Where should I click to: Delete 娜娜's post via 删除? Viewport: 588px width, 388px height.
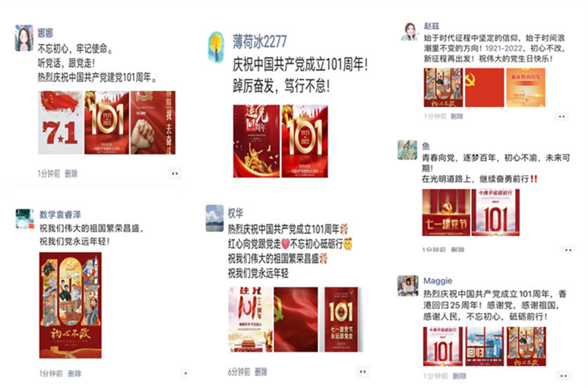[x=71, y=174]
